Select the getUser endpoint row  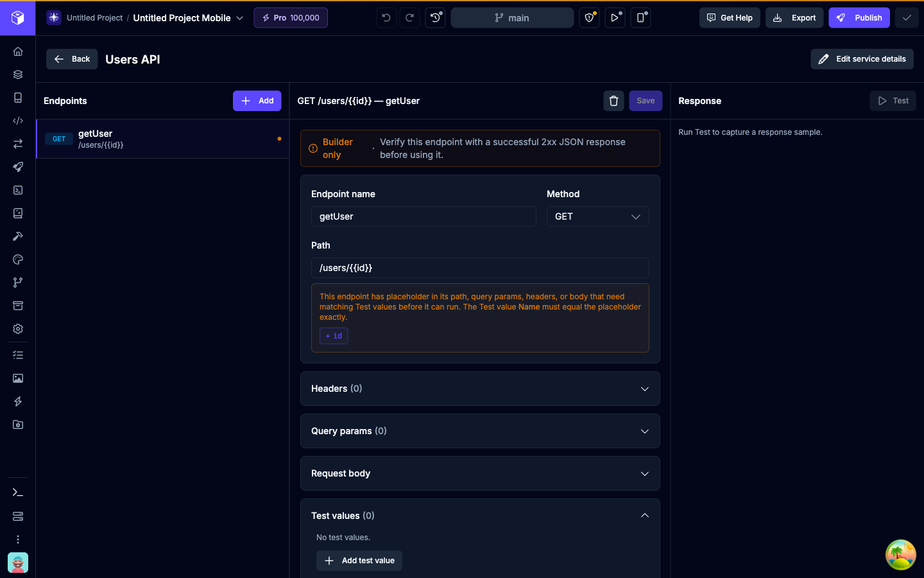[x=163, y=139]
